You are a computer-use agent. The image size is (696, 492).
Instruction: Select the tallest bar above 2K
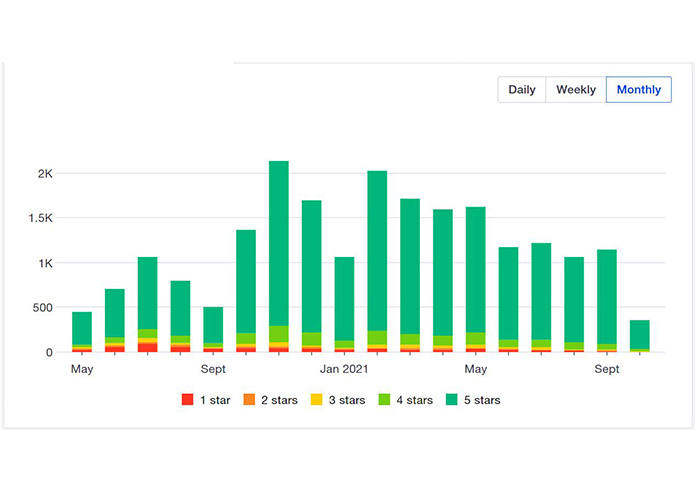(x=279, y=256)
